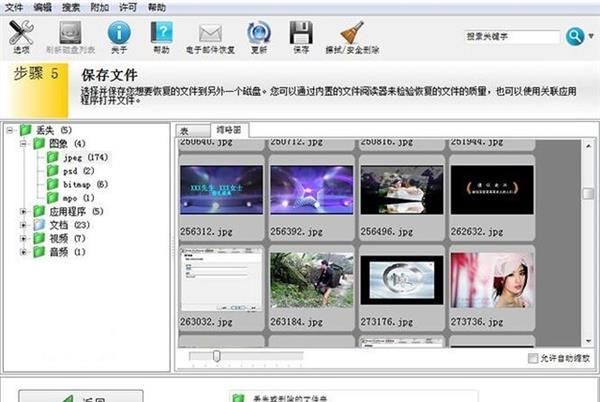Click the green folder icon of 丢失
This screenshot has width=600, height=402.
click(25, 130)
